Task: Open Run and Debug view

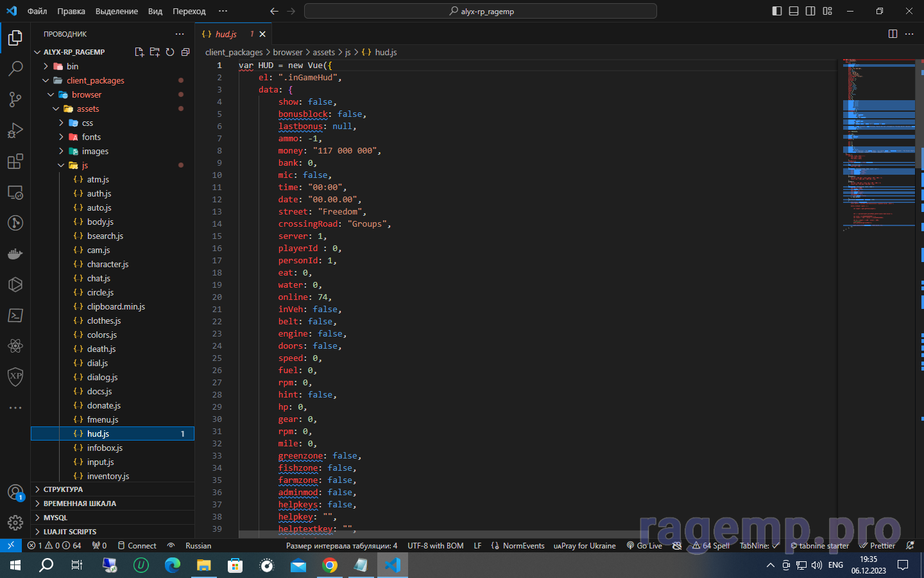Action: point(15,130)
